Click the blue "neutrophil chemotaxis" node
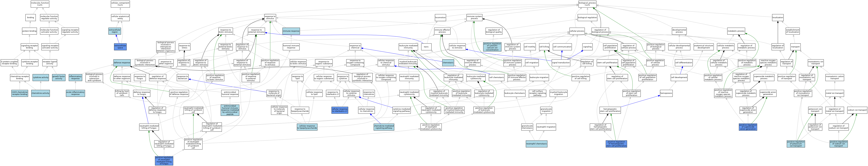 pyautogui.click(x=536, y=144)
